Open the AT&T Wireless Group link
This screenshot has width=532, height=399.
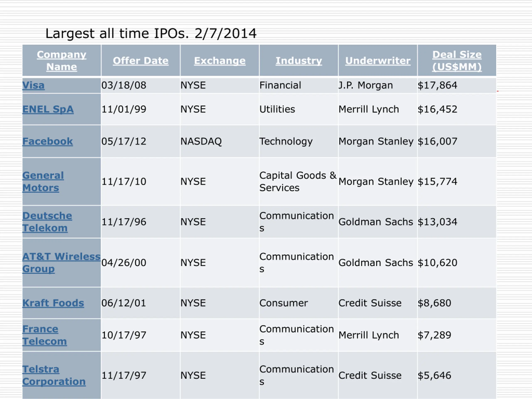pos(61,262)
